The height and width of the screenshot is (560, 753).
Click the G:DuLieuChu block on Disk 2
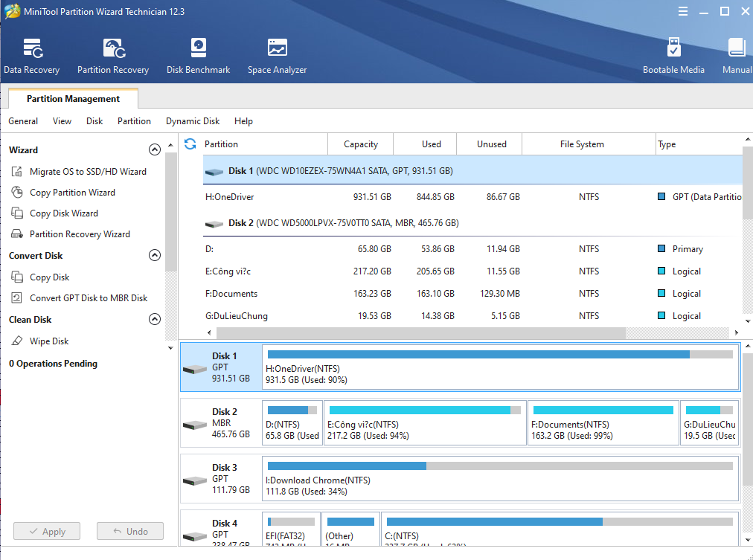(709, 423)
